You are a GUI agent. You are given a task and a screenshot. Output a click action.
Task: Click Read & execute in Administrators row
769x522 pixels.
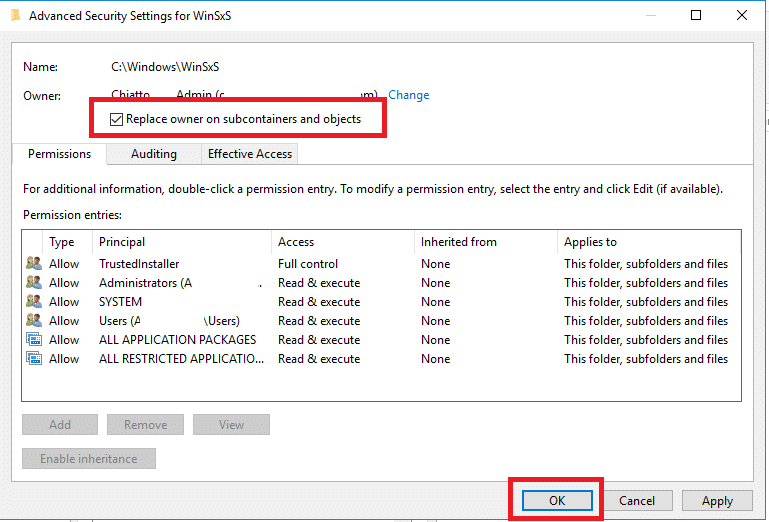pos(319,283)
